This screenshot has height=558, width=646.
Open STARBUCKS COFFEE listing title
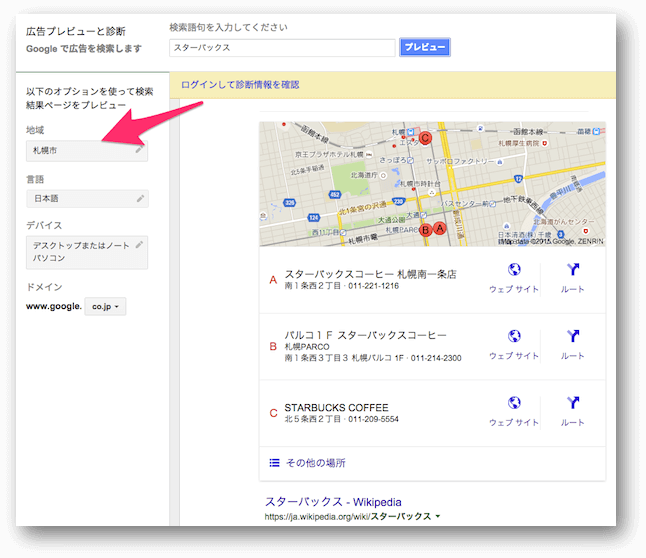[x=336, y=408]
